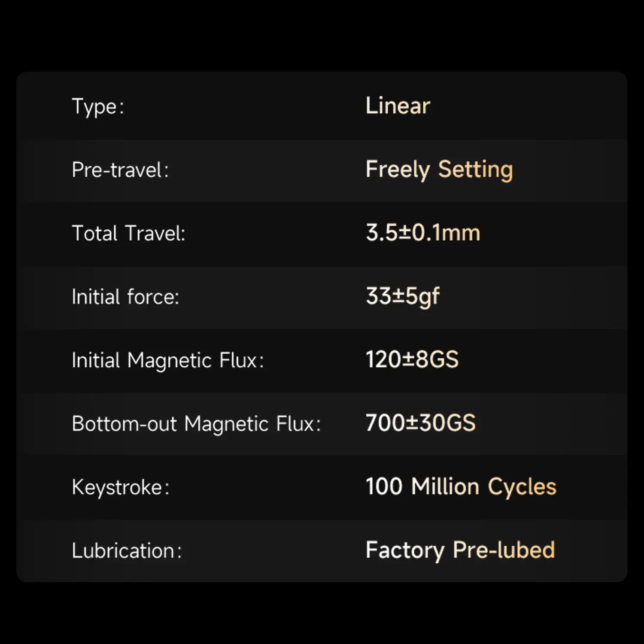
Task: Click the white word 'Factory'
Action: click(405, 550)
